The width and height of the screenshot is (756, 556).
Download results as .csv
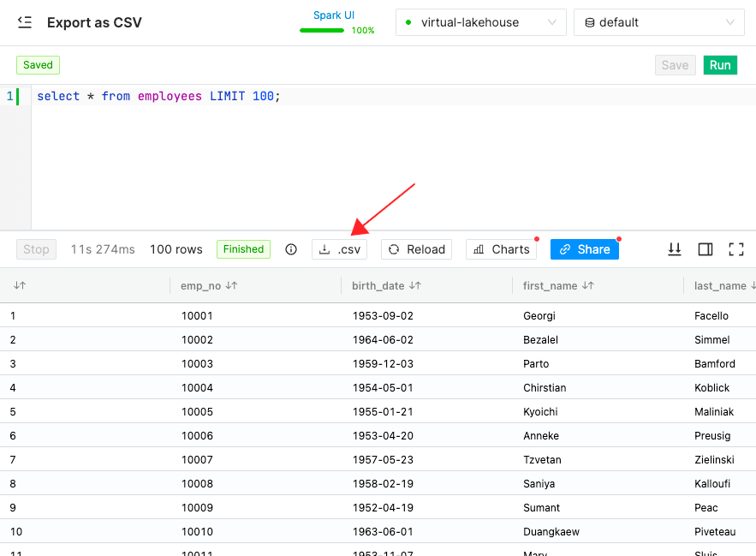[x=339, y=249]
